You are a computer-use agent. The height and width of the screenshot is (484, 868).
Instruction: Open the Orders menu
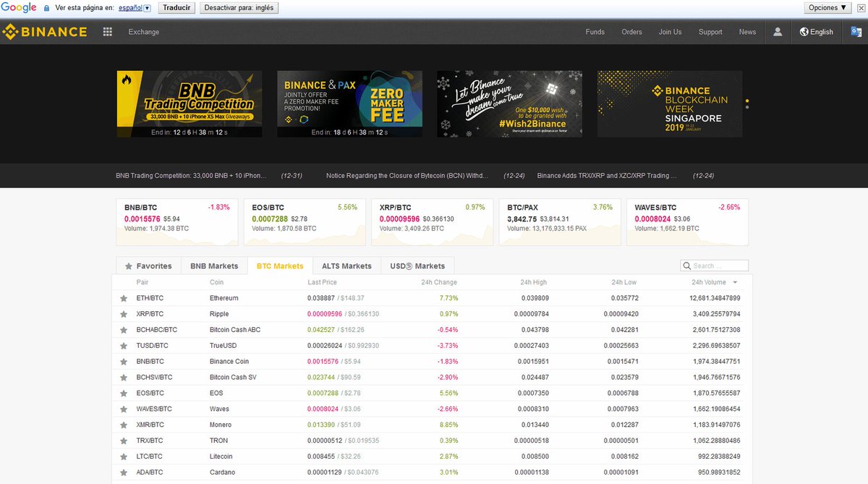click(631, 32)
